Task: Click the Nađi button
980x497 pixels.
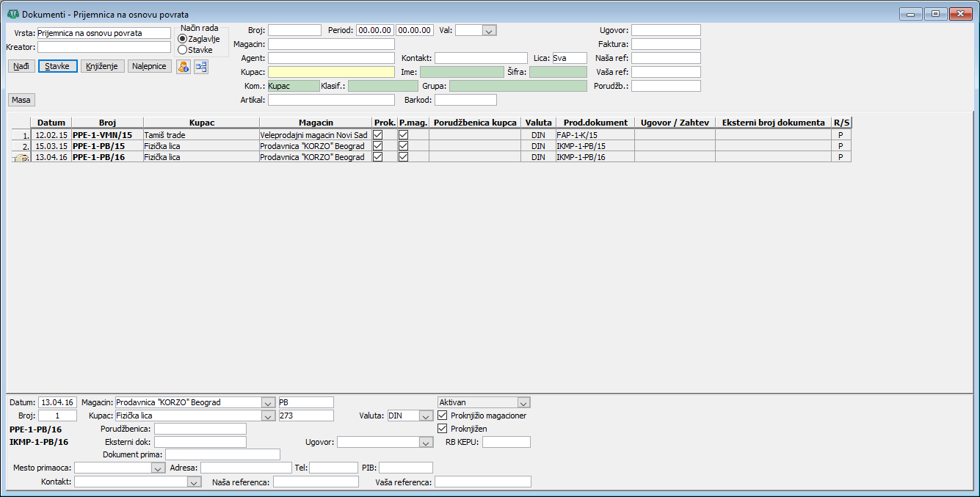Action: point(22,66)
